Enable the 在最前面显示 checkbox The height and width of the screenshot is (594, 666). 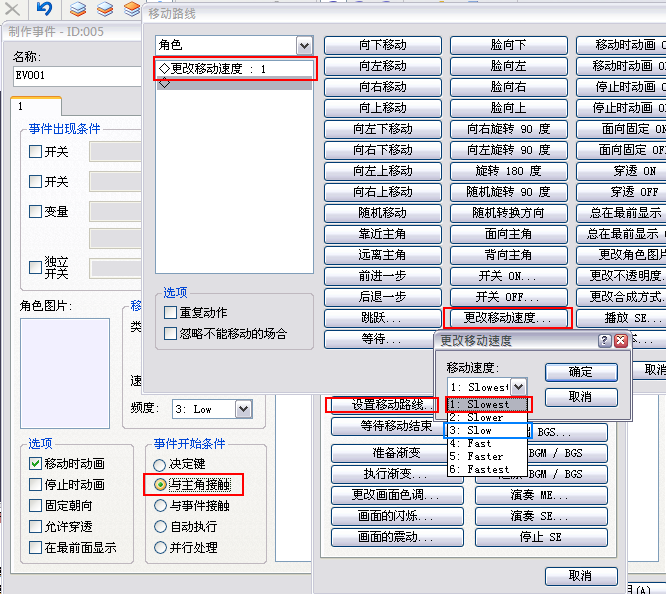35,547
